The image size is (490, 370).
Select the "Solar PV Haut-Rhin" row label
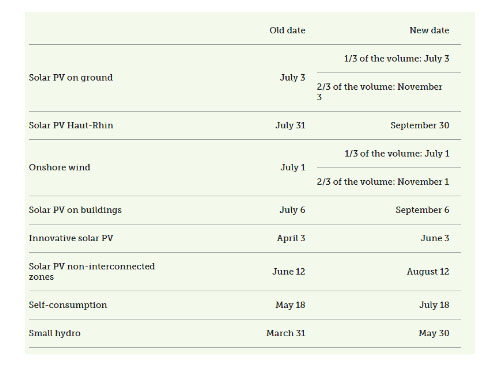(x=71, y=125)
